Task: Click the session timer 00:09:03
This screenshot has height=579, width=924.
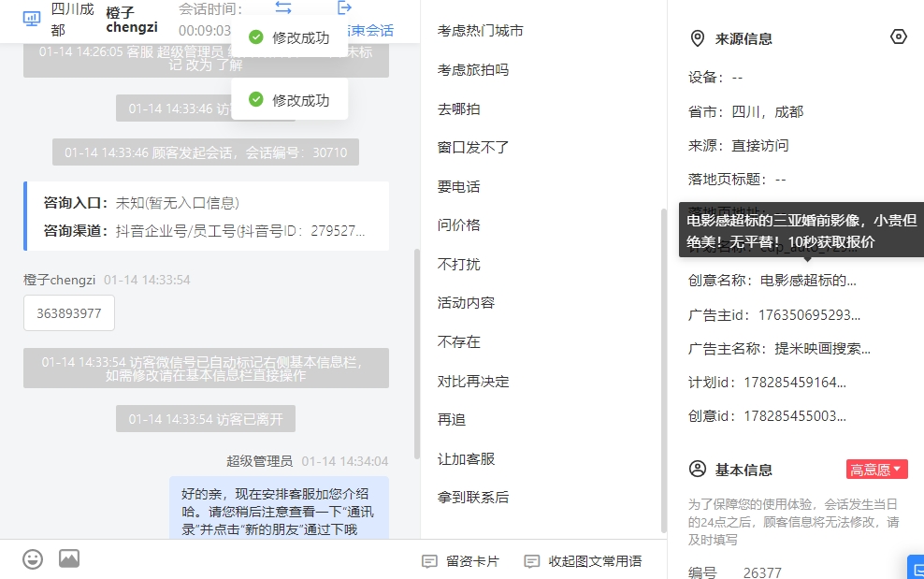Action: [205, 31]
